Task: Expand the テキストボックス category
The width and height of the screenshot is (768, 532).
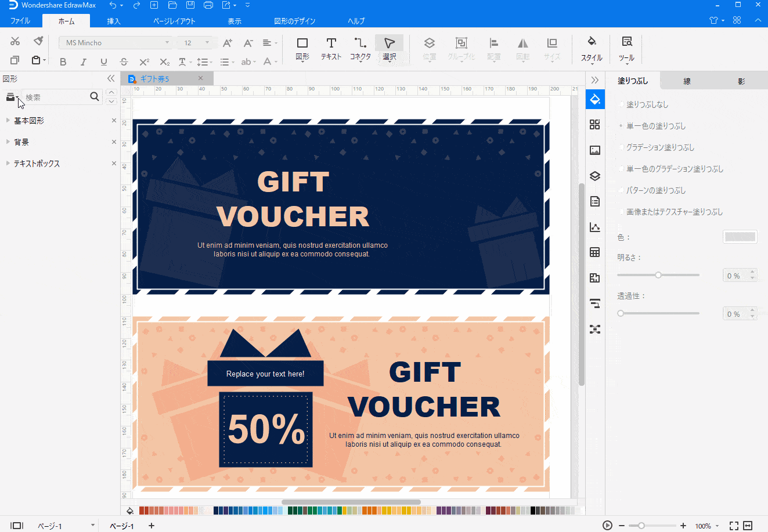Action: tap(37, 164)
